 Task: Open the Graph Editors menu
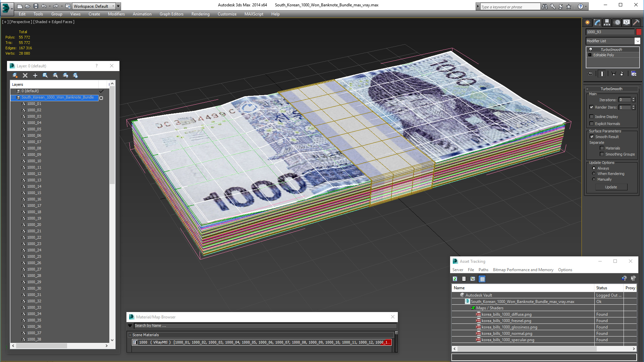(171, 14)
